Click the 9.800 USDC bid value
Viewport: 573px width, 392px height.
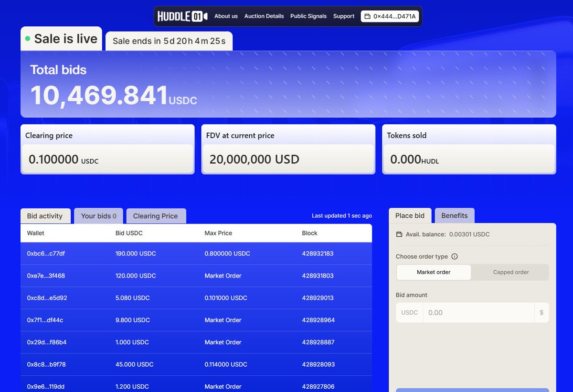tap(133, 320)
